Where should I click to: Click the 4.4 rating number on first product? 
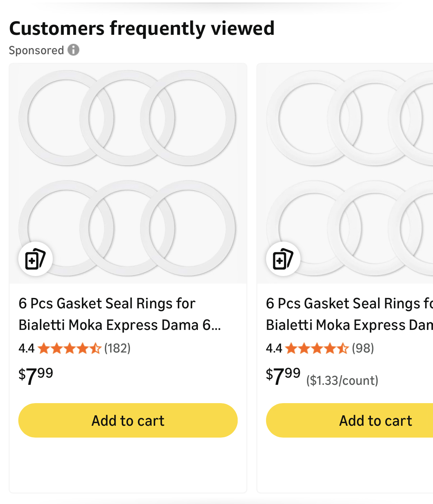pyautogui.click(x=26, y=348)
